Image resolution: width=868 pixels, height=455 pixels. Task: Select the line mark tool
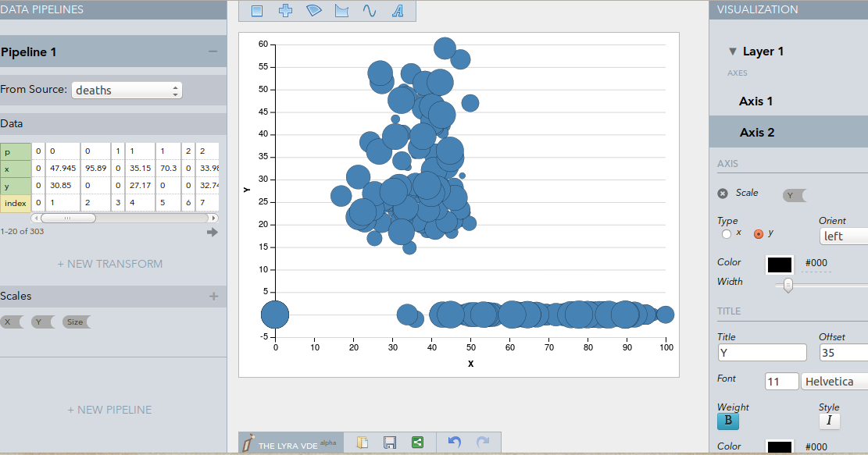click(370, 11)
